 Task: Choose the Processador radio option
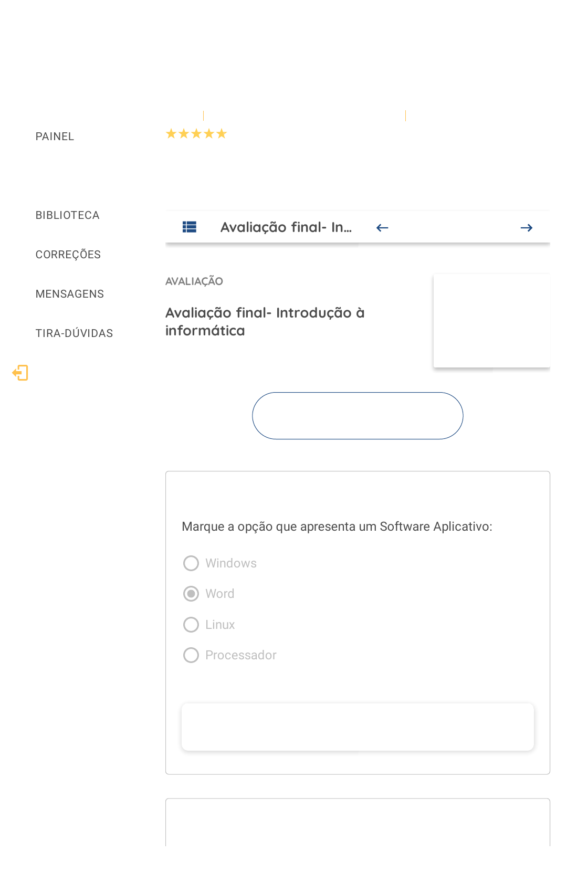click(x=191, y=655)
